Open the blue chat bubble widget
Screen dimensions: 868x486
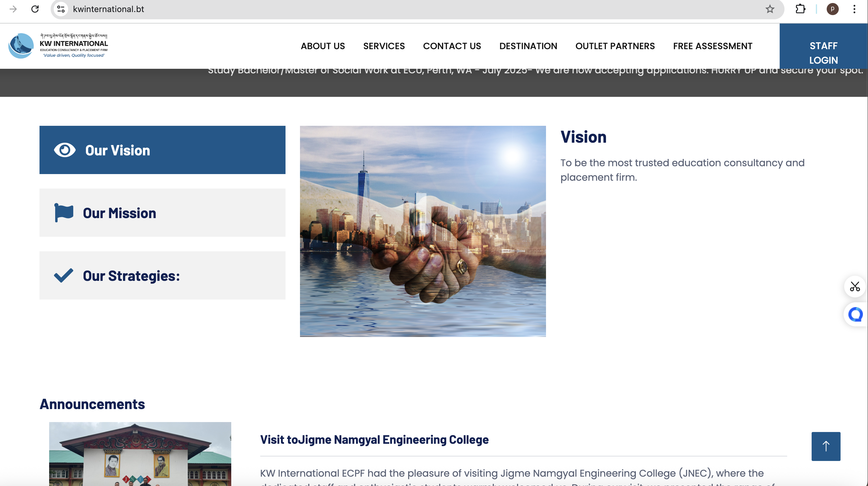855,314
